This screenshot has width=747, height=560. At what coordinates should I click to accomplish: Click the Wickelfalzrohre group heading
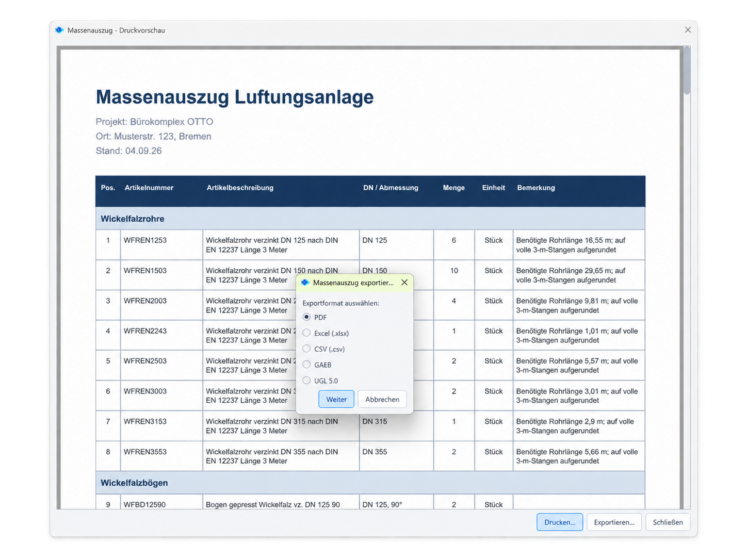coord(133,219)
